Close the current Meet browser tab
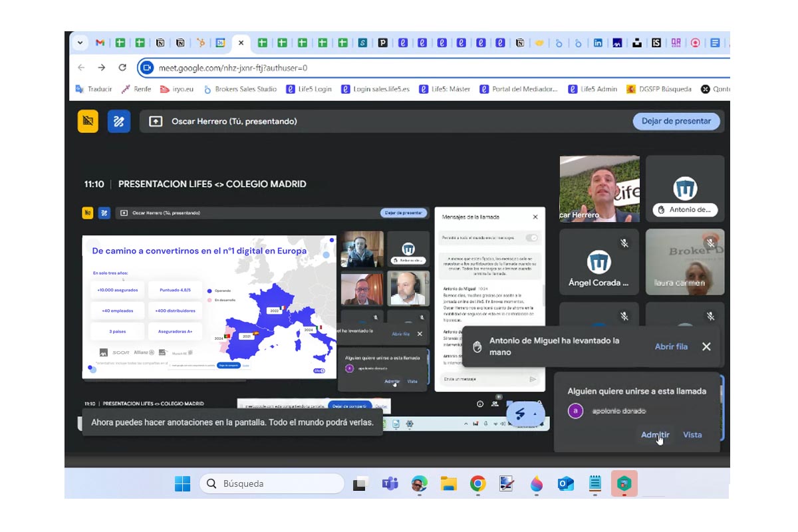This screenshot has width=798, height=532. pos(241,43)
